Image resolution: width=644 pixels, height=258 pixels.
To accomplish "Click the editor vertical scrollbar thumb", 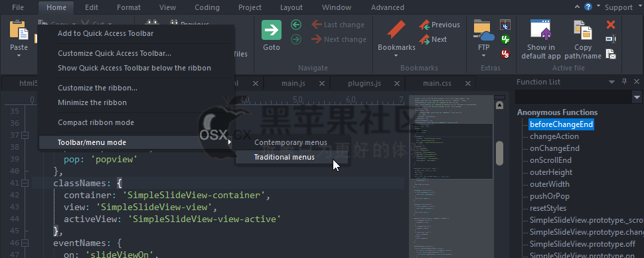I will (x=499, y=154).
